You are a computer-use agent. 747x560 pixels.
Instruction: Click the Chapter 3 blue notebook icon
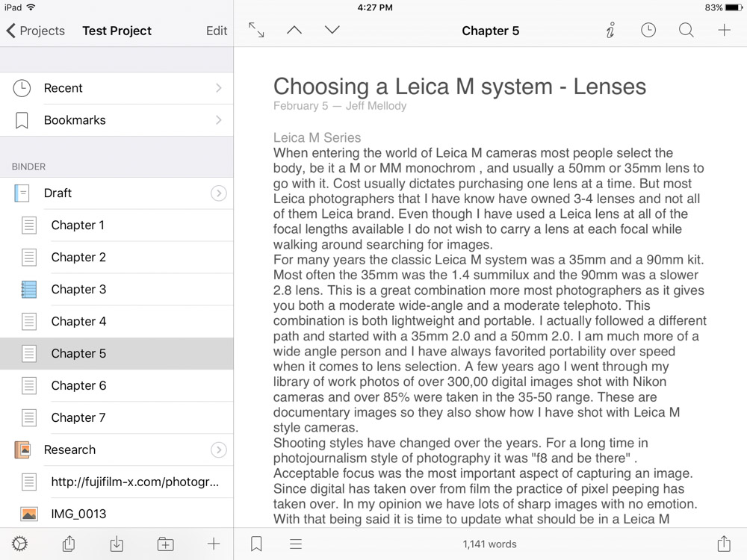[29, 289]
